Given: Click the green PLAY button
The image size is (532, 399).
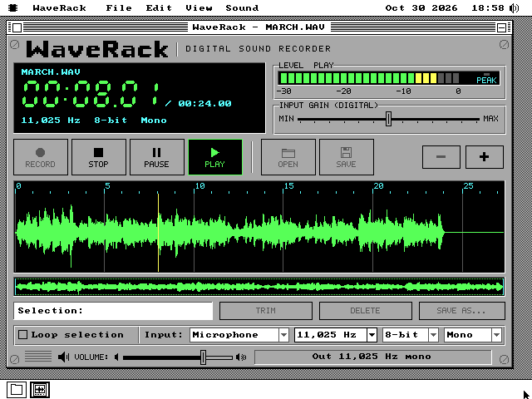Looking at the screenshot, I should pos(215,157).
